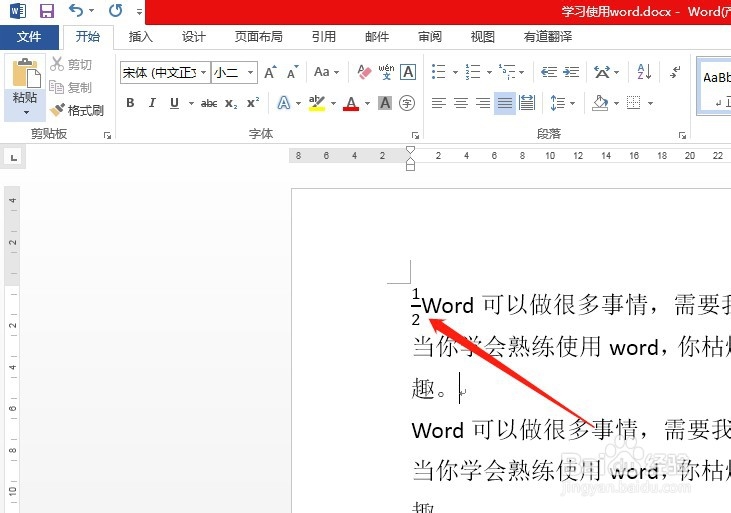Image resolution: width=731 pixels, height=513 pixels.
Task: Open the Quick Access Toolbar customize arrow
Action: [139, 12]
